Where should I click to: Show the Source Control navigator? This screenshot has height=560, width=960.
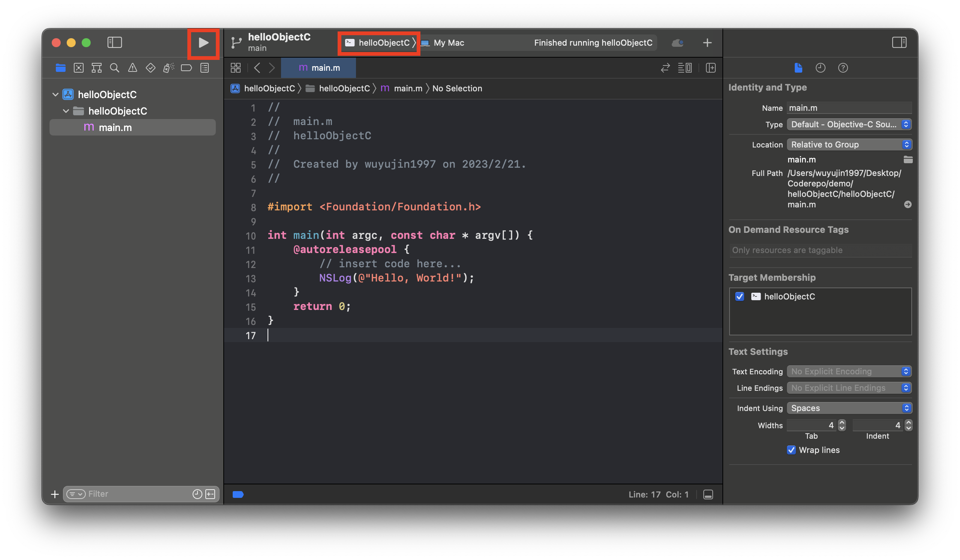pyautogui.click(x=78, y=68)
